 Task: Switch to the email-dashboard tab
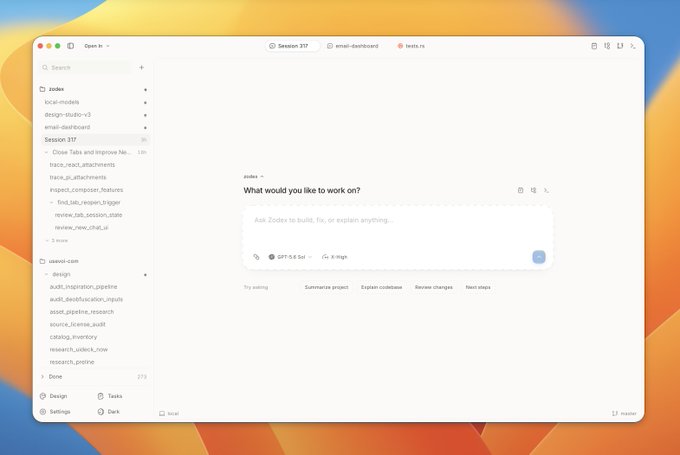353,46
